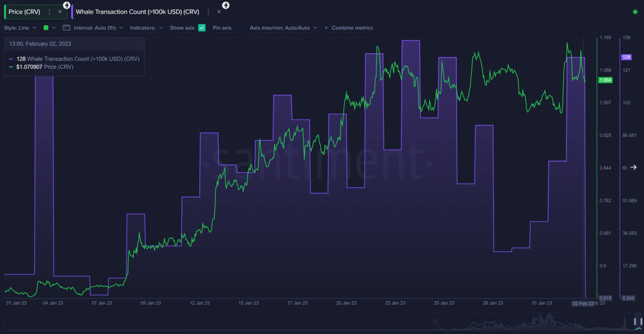Click the 12 Jan 23 x-axis label
This screenshot has height=334, width=644.
(x=200, y=303)
